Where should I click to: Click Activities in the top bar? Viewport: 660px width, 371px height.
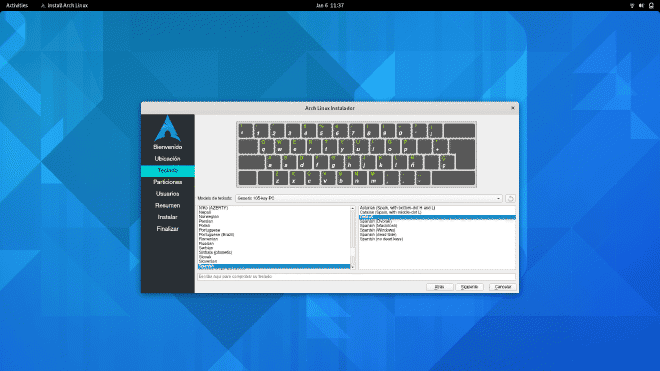point(17,5)
